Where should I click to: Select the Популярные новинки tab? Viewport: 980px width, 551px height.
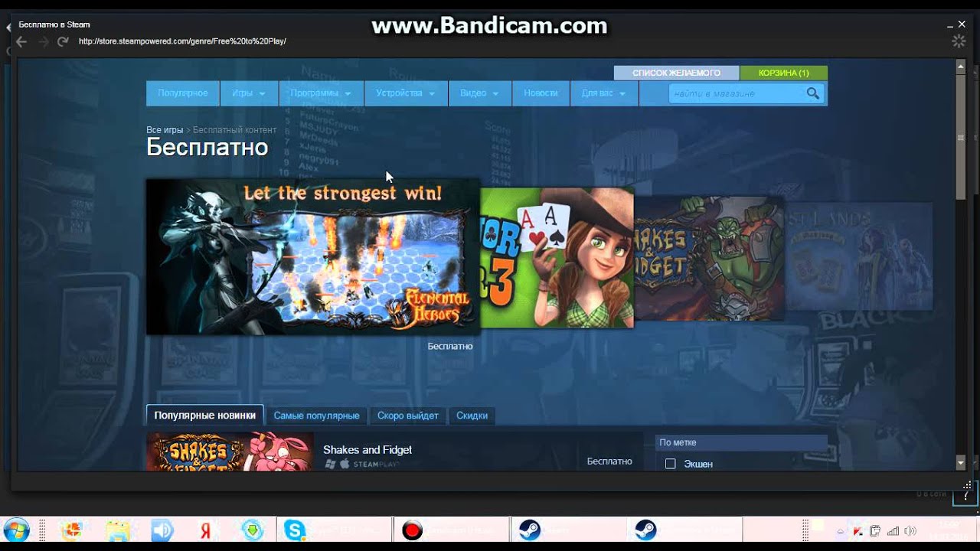click(205, 416)
